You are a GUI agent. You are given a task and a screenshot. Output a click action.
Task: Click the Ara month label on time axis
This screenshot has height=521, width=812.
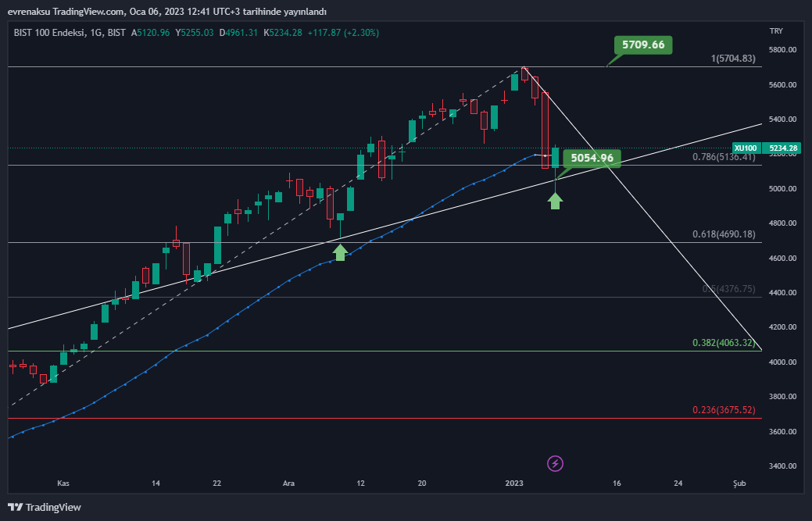[288, 484]
